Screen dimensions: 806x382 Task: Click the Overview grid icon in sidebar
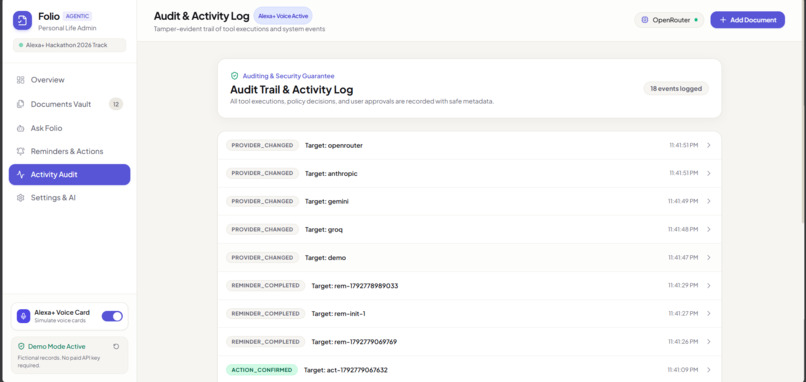click(x=21, y=80)
